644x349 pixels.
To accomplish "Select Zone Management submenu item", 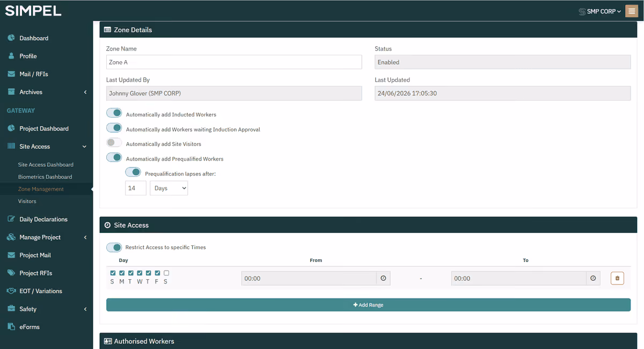I will 41,189.
